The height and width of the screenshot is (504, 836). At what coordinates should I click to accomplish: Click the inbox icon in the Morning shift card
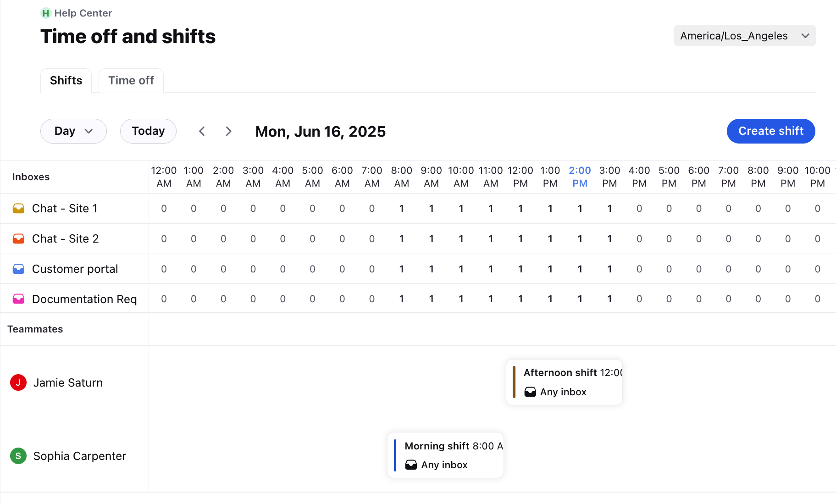pyautogui.click(x=411, y=465)
